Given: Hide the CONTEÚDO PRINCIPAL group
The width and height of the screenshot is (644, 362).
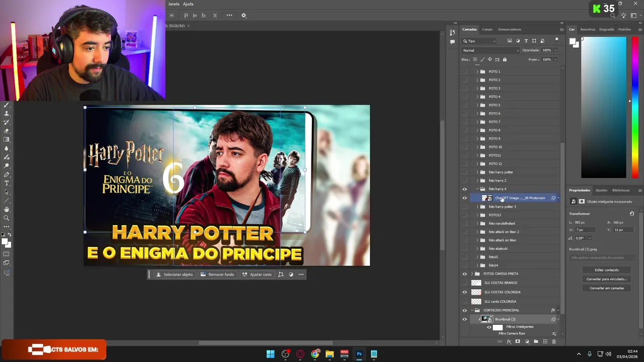Looking at the screenshot, I should [464, 310].
